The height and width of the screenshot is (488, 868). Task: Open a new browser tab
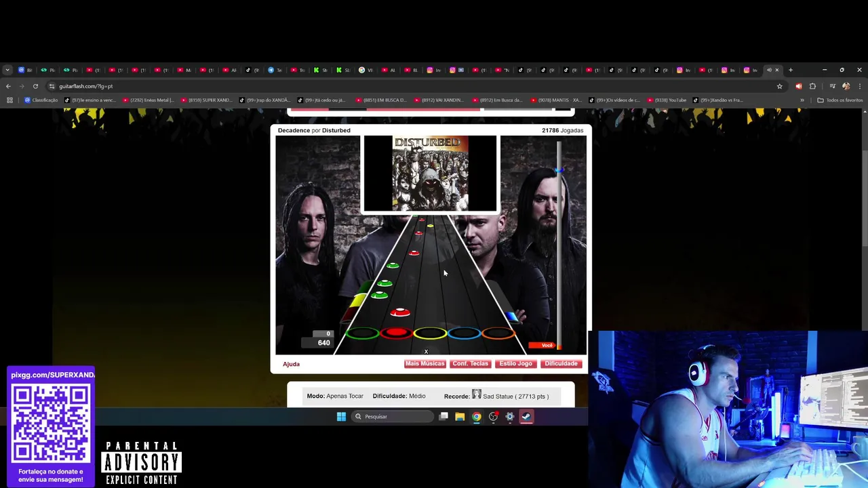tap(790, 70)
